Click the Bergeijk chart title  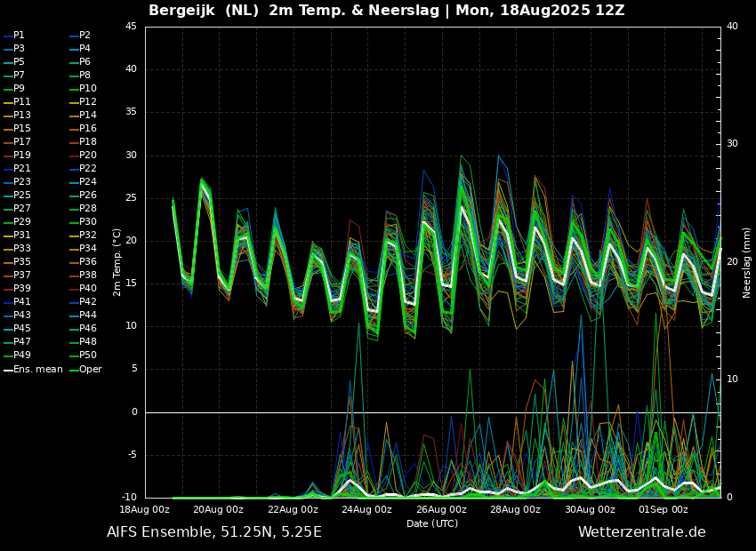(387, 10)
